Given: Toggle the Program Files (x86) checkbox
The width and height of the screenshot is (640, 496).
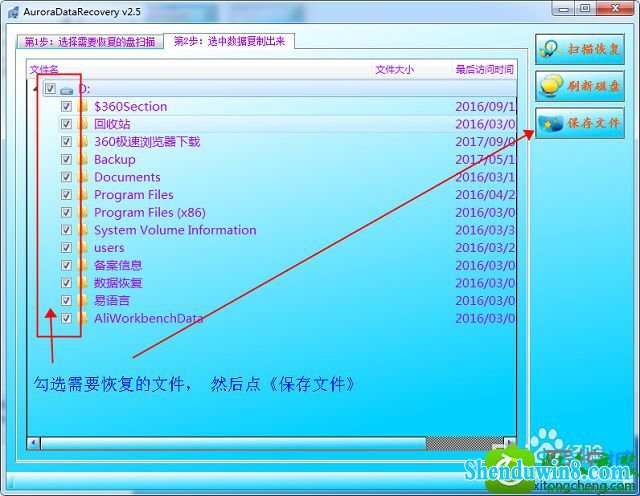Looking at the screenshot, I should click(x=66, y=212).
